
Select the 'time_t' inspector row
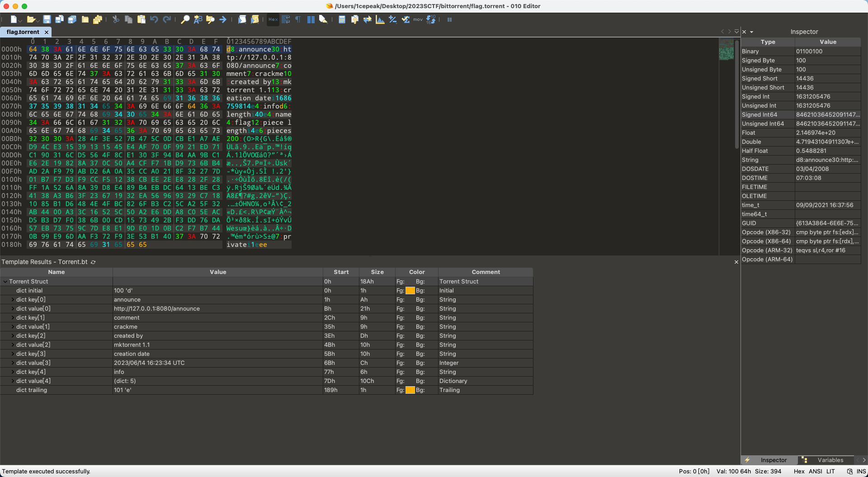(x=801, y=205)
